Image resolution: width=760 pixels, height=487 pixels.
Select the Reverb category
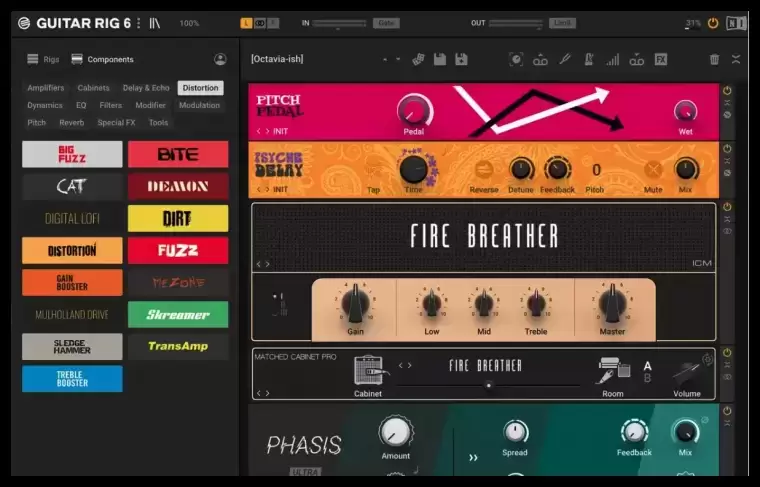(72, 123)
